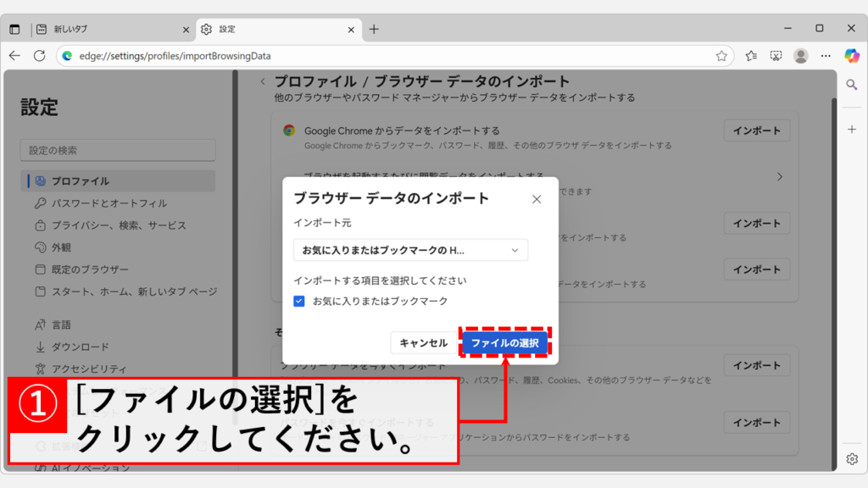The width and height of the screenshot is (868, 488).
Task: Open プライバシー、検索、サービス settings
Action: (x=118, y=225)
